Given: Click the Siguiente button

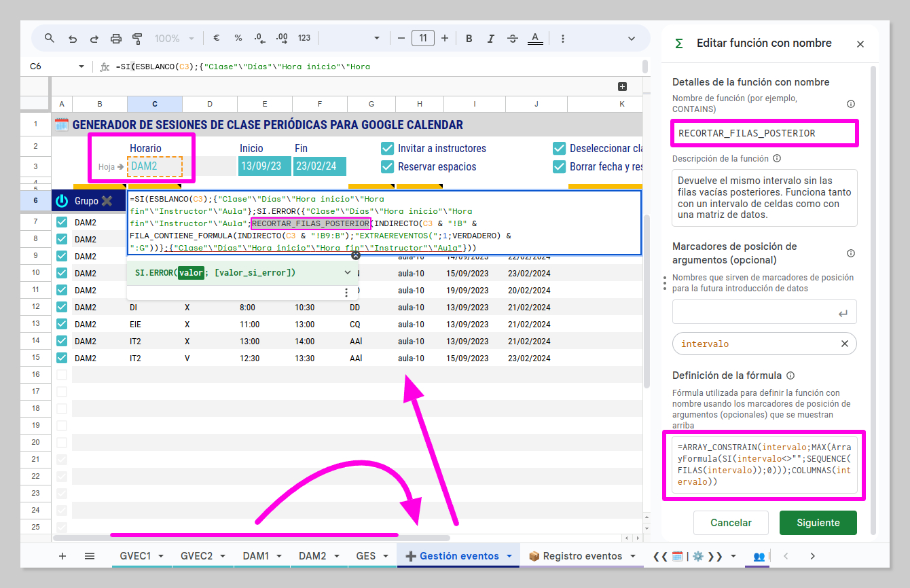Looking at the screenshot, I should 818,523.
